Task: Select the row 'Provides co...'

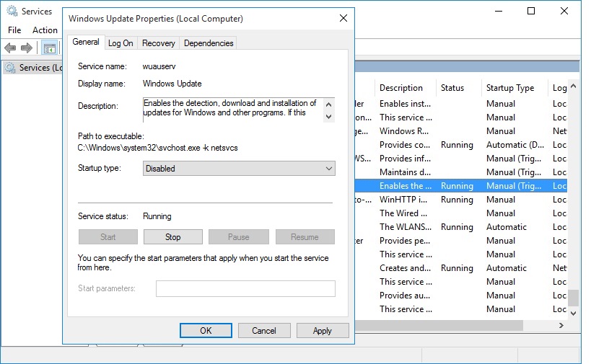Action: click(x=461, y=145)
